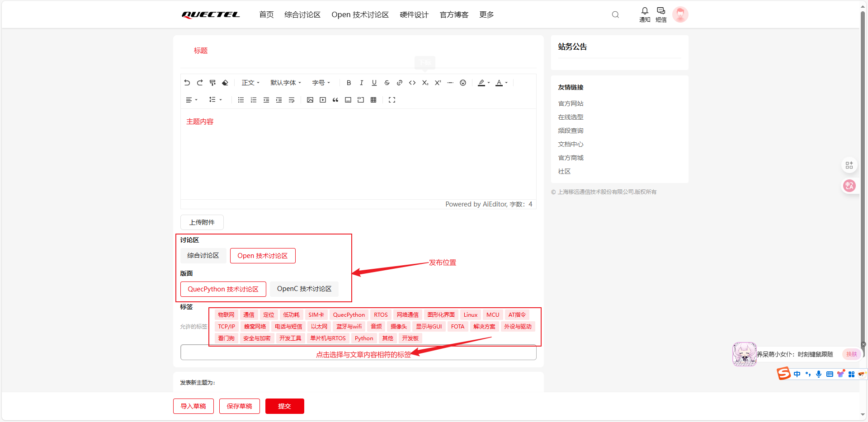Viewport: 868px width, 422px height.
Task: Open the emoji picker
Action: pos(463,83)
